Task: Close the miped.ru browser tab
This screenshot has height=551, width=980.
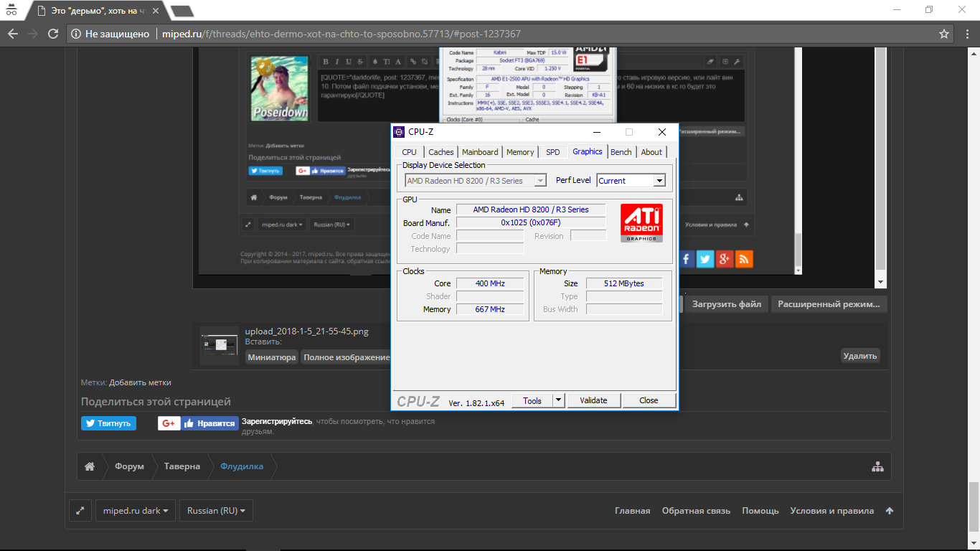Action: tap(157, 11)
